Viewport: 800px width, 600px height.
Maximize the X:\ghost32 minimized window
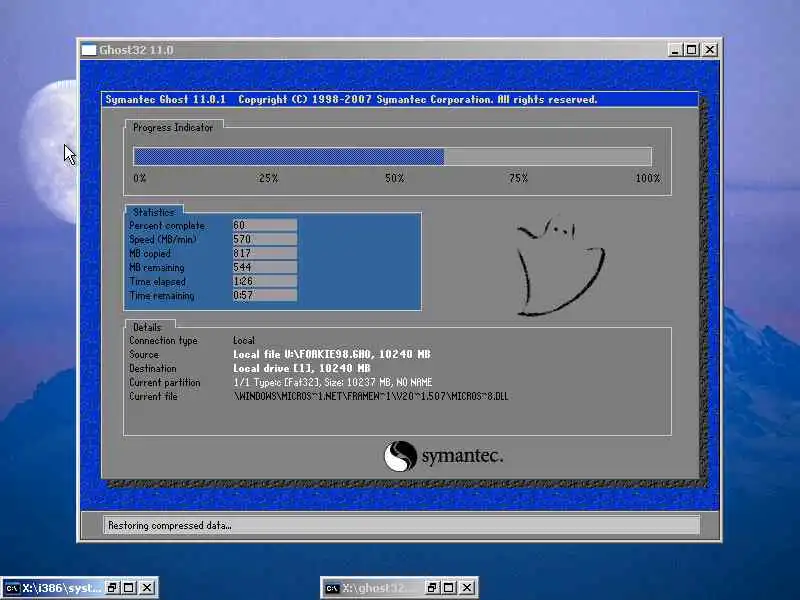click(448, 588)
